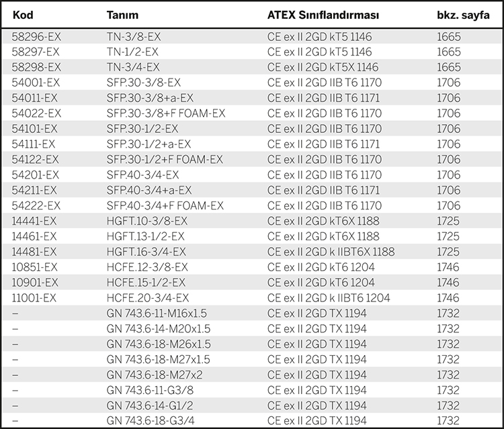Click classification CE ex II 2GD k IIBT6X 1188
The height and width of the screenshot is (429, 504).
point(331,252)
